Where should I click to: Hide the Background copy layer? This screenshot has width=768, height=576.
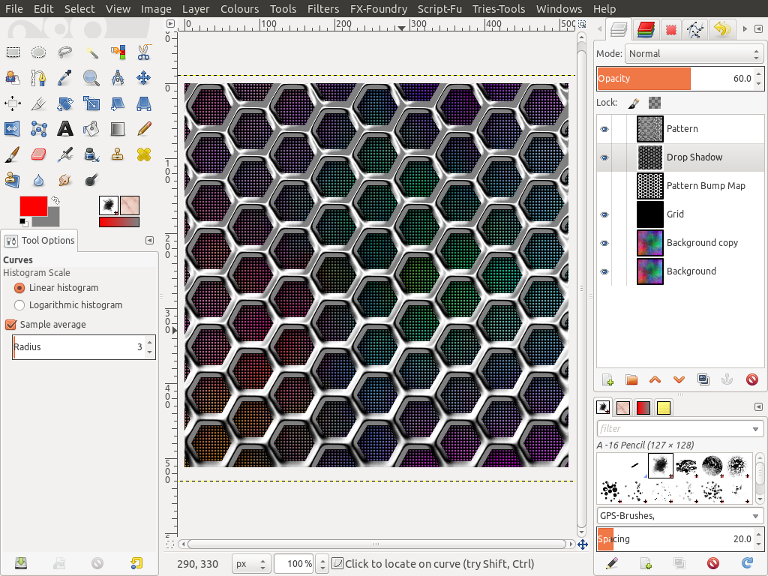(604, 243)
